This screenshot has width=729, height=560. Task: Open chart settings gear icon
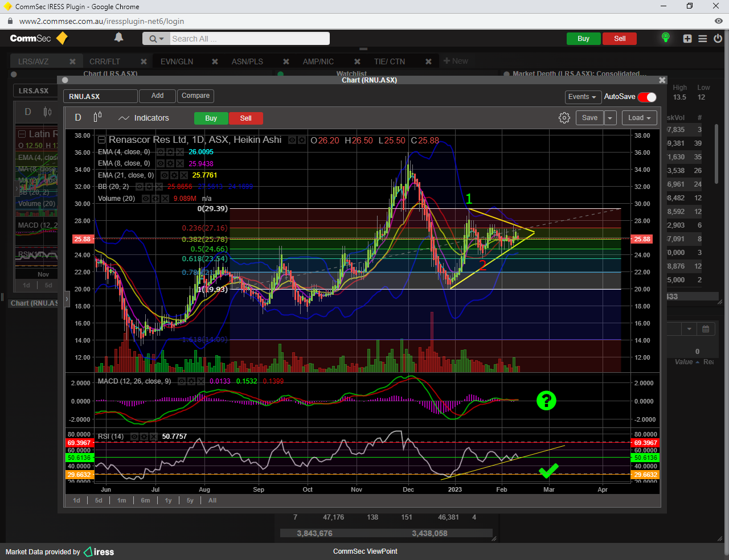564,118
